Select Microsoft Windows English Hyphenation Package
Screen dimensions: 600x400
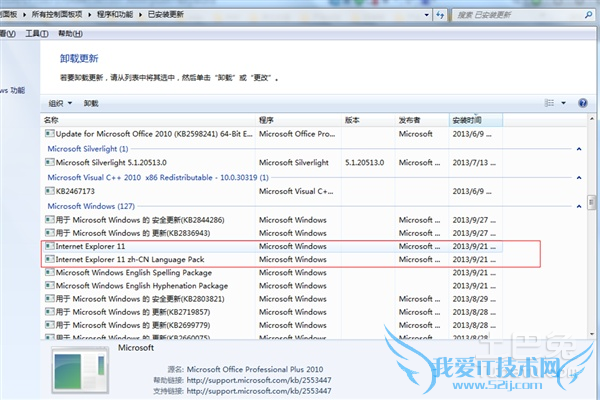[271, 286]
